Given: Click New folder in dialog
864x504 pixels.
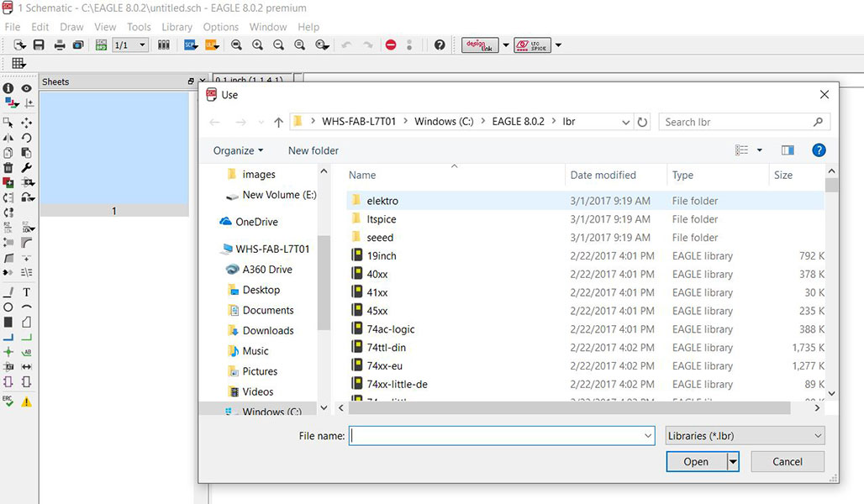Looking at the screenshot, I should (313, 150).
